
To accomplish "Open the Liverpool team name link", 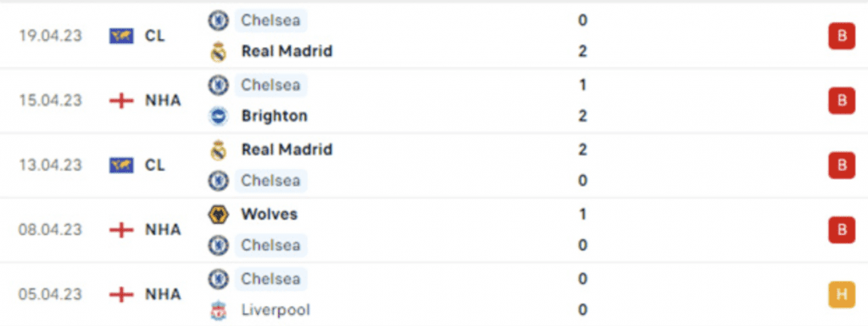I will point(275,310).
